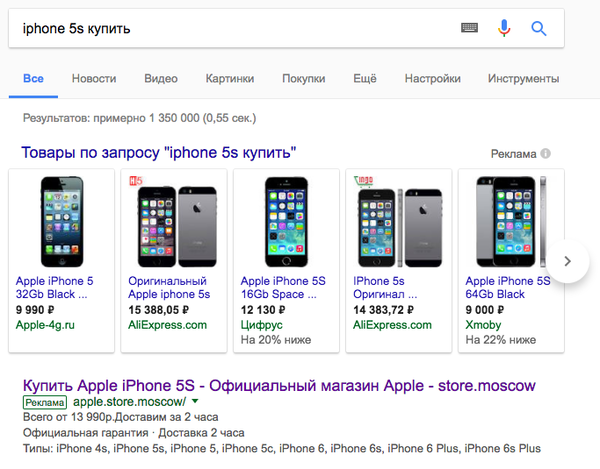The width and height of the screenshot is (600, 469).
Task: Open the Видео results tab
Action: click(x=161, y=79)
